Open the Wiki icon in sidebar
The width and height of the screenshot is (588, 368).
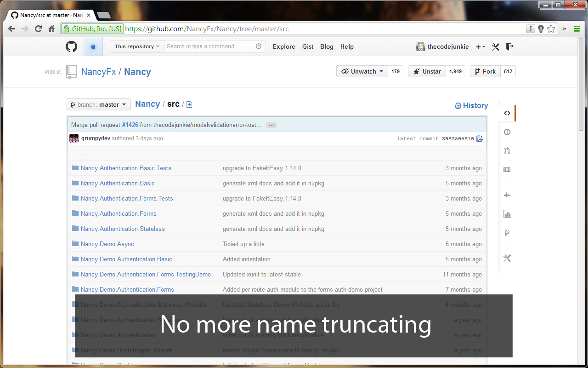coord(507,170)
